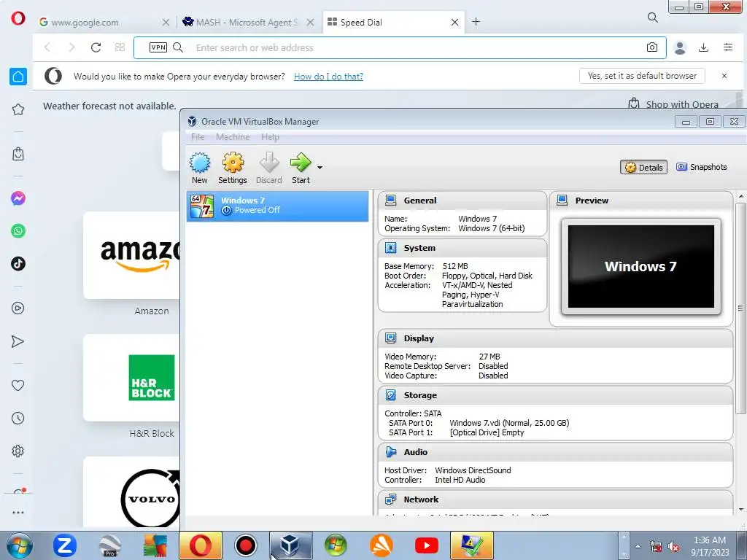Dismiss the default browser prompt bar

point(724,76)
